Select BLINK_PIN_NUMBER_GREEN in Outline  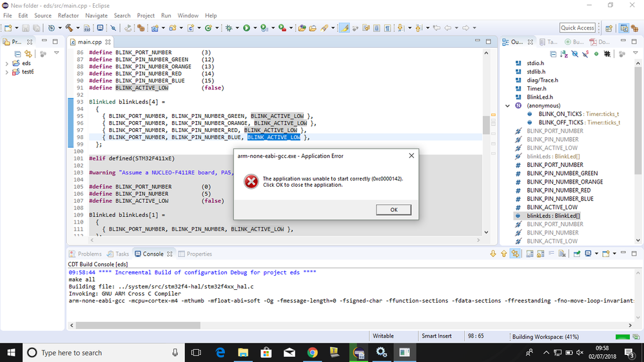point(562,174)
